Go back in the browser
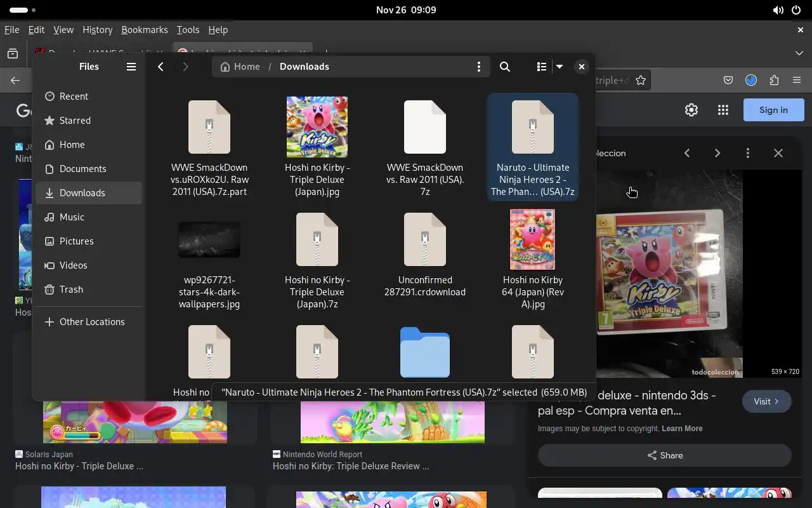The image size is (812, 508). click(15, 81)
